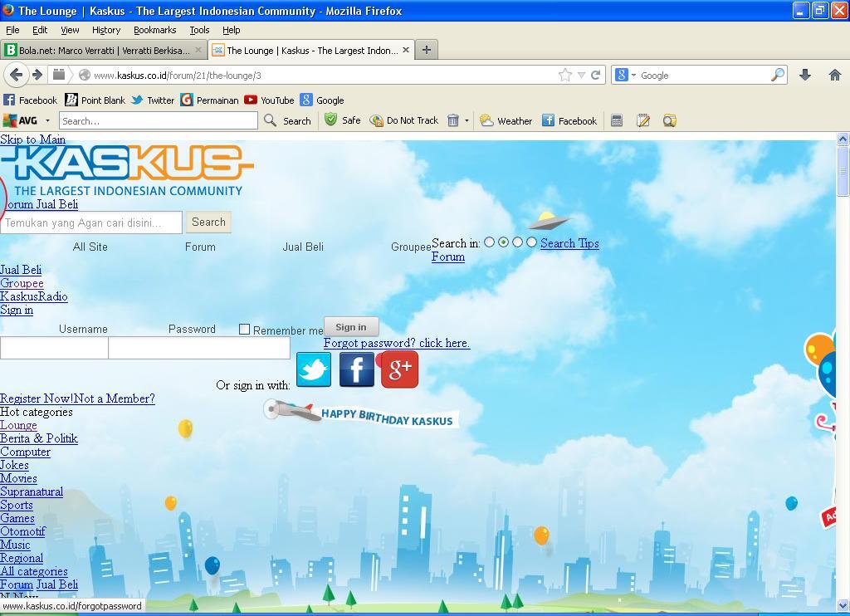The image size is (850, 616).
Task: Check the Remember me checkbox
Action: (245, 329)
